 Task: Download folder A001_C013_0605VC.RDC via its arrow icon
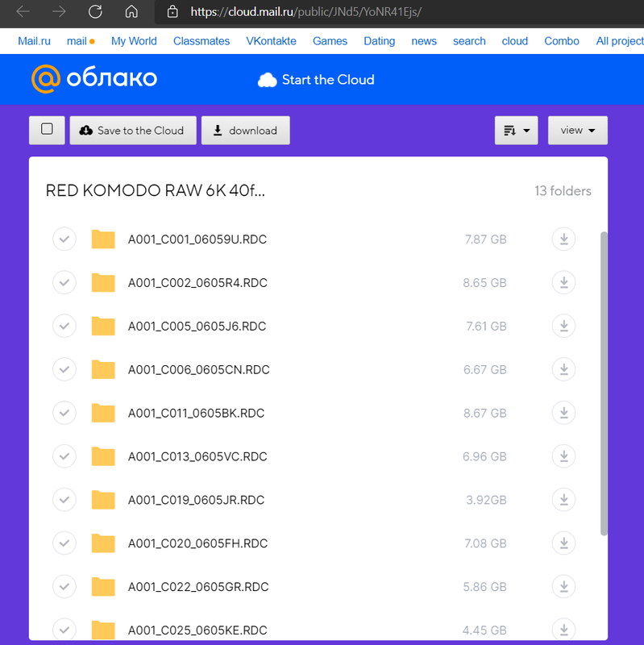(563, 456)
